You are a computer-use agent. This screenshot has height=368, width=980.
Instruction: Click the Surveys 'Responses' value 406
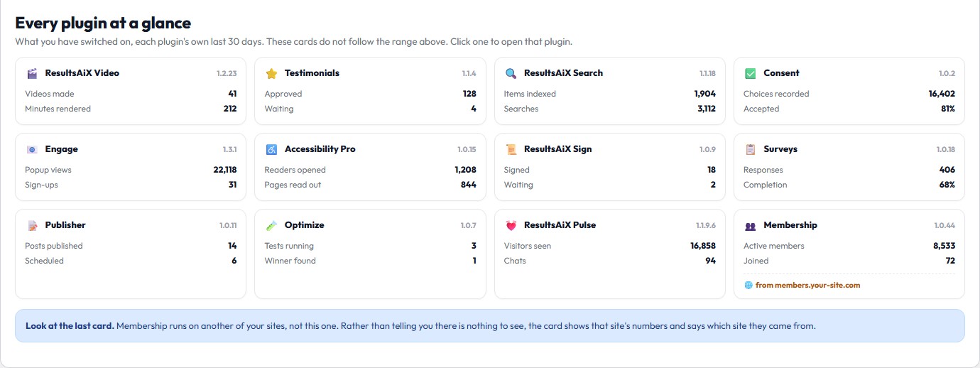947,170
